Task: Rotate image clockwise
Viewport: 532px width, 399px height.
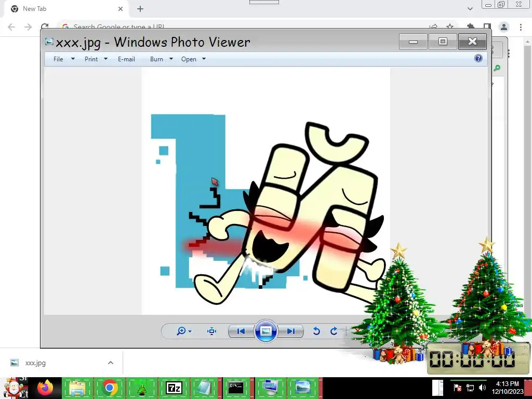Action: click(334, 331)
